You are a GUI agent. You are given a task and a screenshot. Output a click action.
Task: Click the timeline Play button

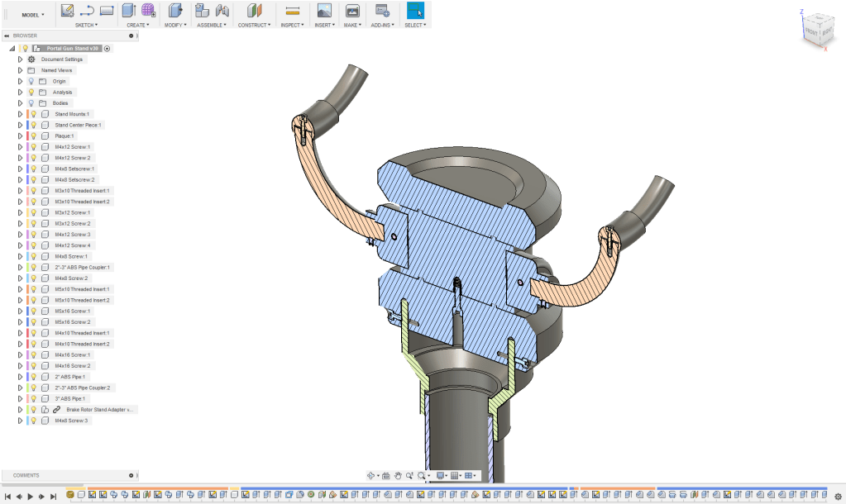coord(30,496)
